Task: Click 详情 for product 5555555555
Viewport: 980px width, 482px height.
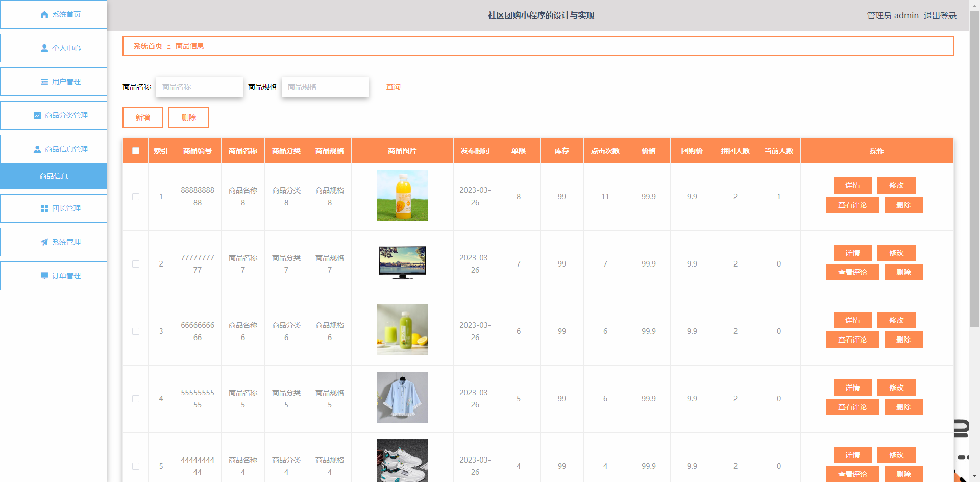Action: point(853,388)
